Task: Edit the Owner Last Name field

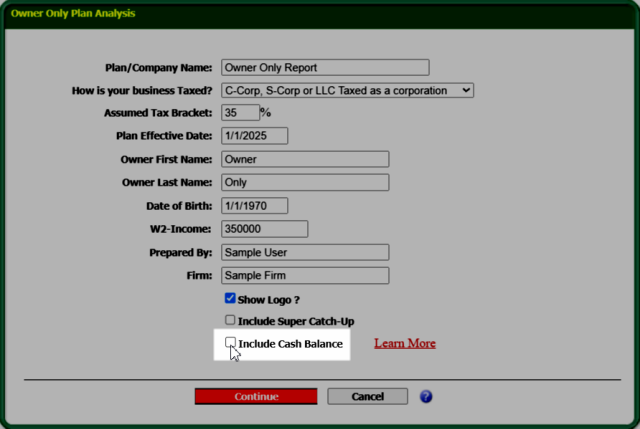Action: tap(304, 182)
